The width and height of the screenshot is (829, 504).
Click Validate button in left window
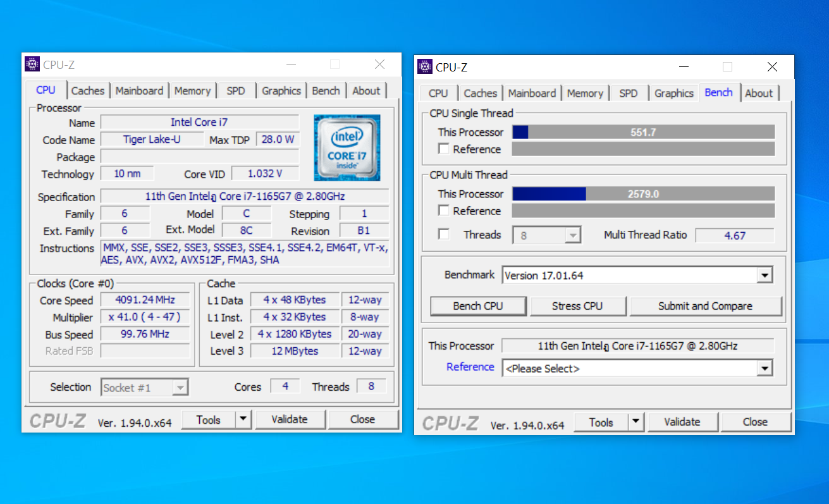pos(290,419)
